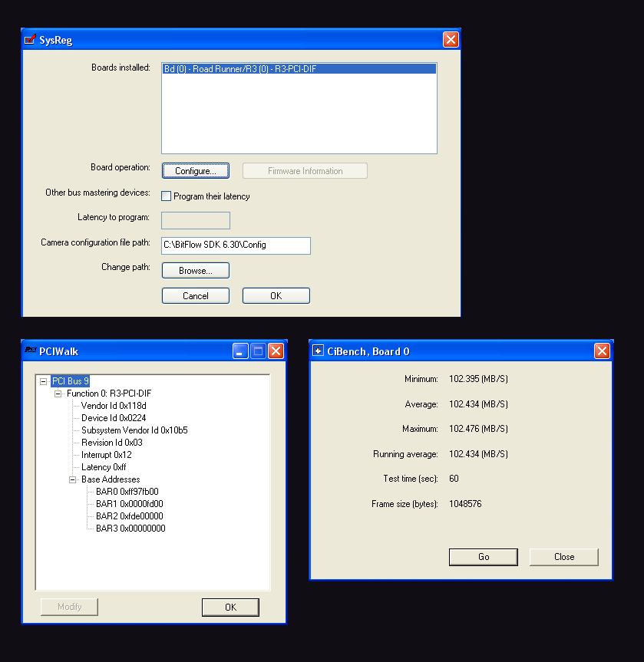Maximize the PCIWalk window
Image resolution: width=644 pixels, height=662 pixels.
point(259,351)
